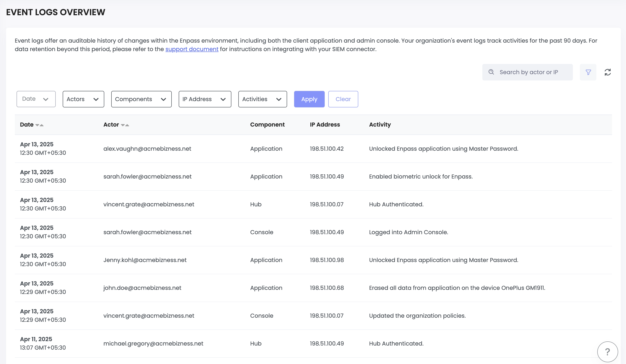This screenshot has height=364, width=626.
Task: Click date cell in alex.vaughn row
Action: pos(43,149)
